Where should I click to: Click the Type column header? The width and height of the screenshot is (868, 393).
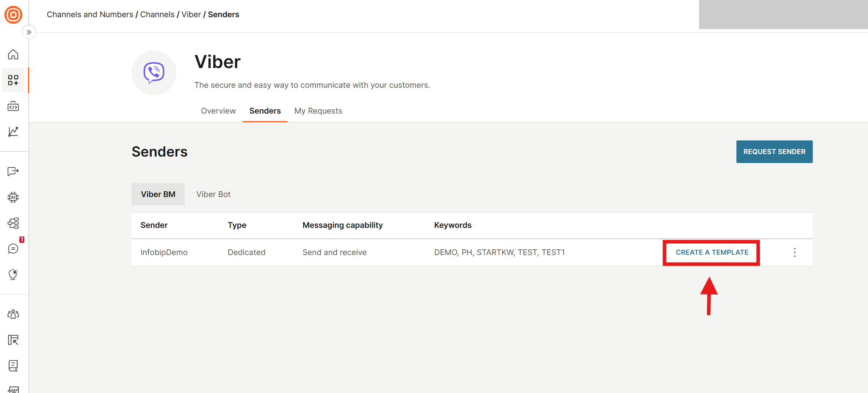point(237,225)
